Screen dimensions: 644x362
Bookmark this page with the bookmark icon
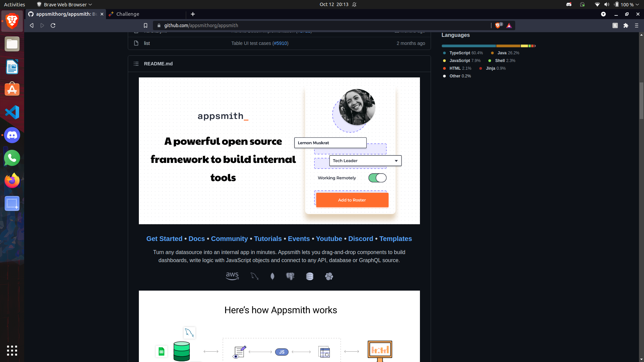pos(146,25)
